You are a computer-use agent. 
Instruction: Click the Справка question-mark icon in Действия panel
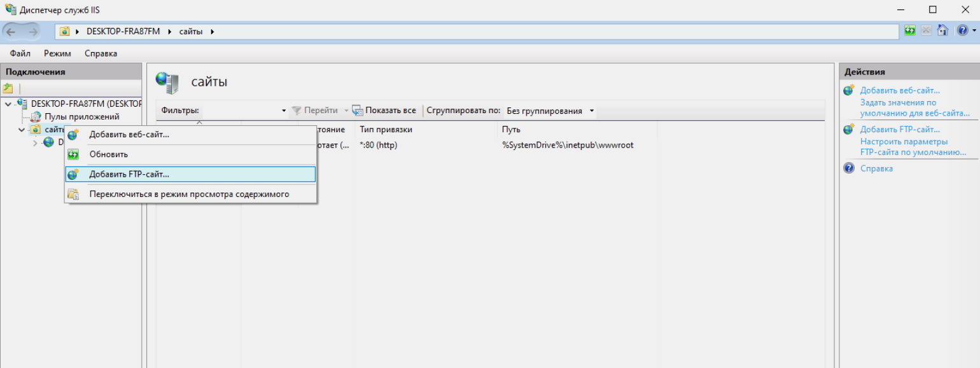click(x=849, y=168)
